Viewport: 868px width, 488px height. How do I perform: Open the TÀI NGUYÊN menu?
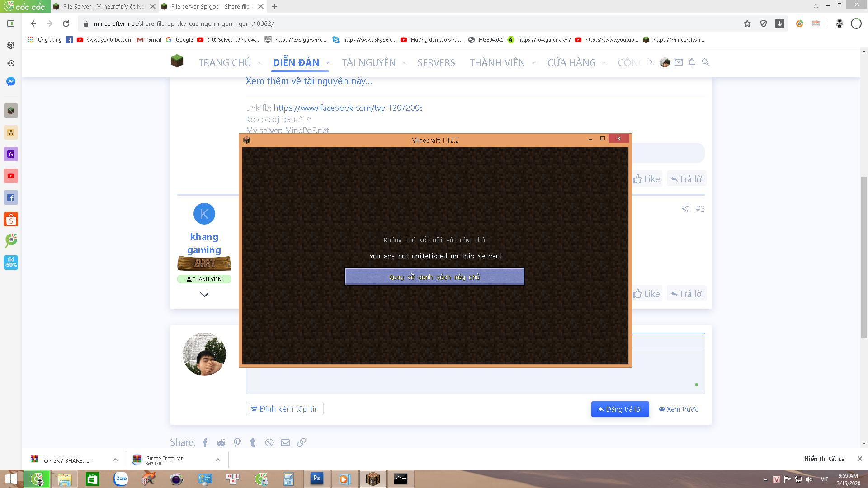[x=368, y=63]
